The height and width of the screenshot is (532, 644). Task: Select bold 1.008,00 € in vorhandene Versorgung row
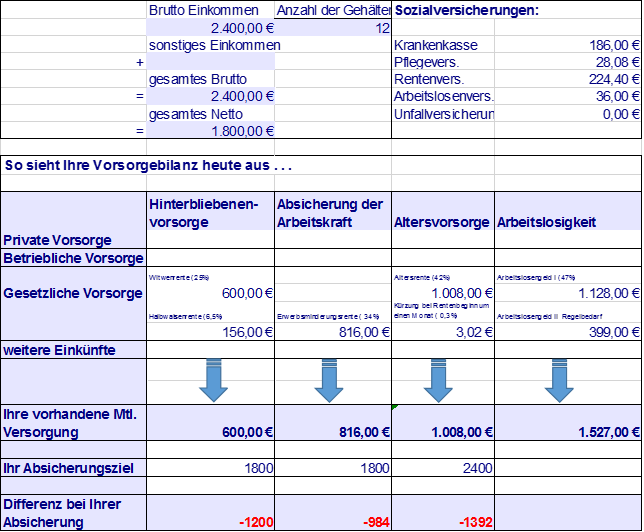pos(462,432)
